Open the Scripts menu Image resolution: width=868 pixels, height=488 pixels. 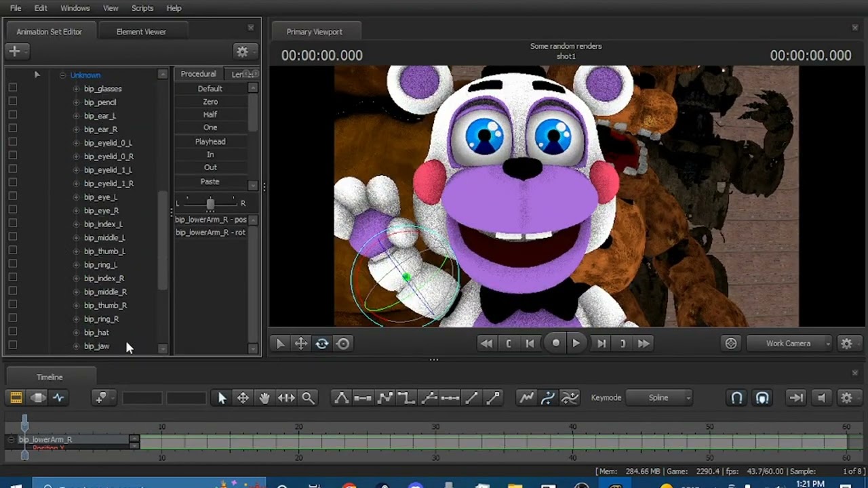pyautogui.click(x=142, y=8)
